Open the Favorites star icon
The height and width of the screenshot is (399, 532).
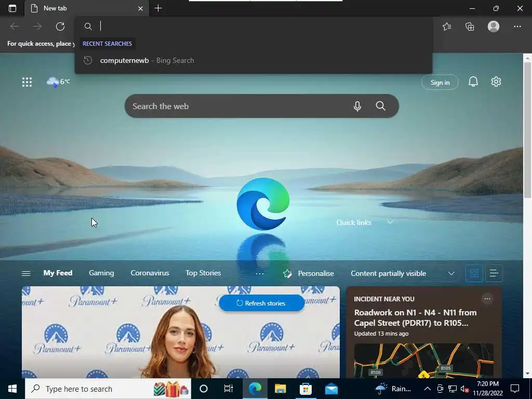(x=447, y=26)
